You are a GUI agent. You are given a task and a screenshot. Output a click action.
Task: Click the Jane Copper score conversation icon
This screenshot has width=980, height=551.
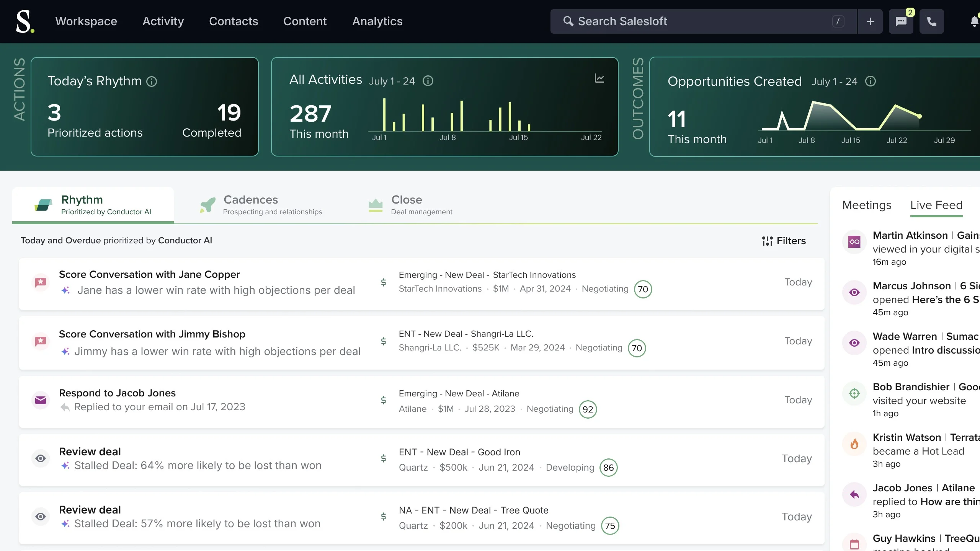[x=41, y=282]
